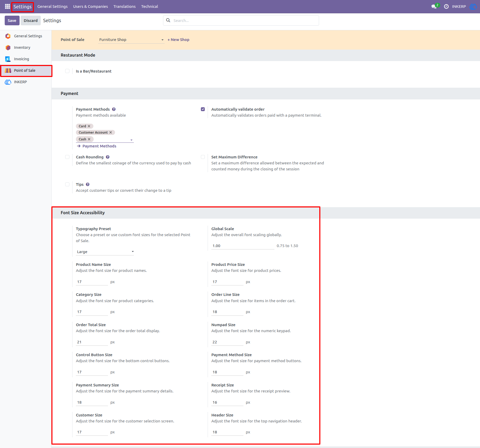This screenshot has height=448, width=480.
Task: Edit Order Total Size field
Action: pos(92,342)
